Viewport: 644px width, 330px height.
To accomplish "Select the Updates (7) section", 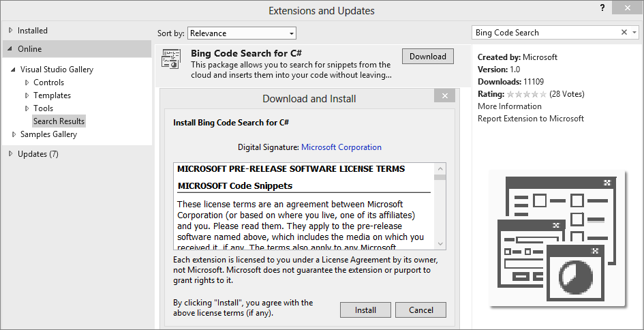I will [37, 154].
